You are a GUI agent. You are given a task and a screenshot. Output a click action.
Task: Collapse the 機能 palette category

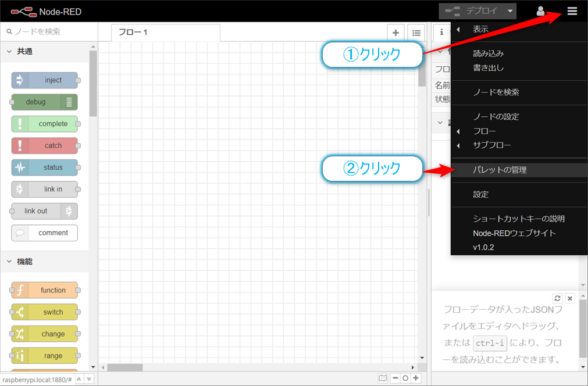[45, 262]
